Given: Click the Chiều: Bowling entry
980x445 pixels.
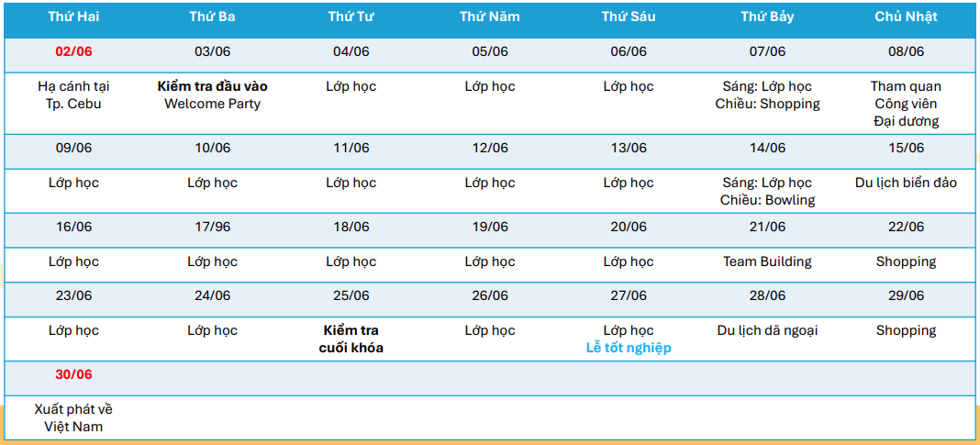Looking at the screenshot, I should 767,200.
